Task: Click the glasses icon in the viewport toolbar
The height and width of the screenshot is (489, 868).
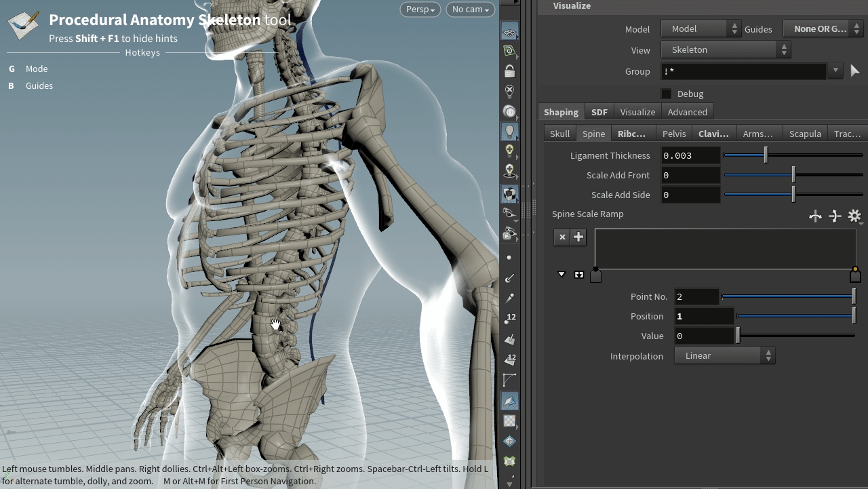Action: [509, 213]
